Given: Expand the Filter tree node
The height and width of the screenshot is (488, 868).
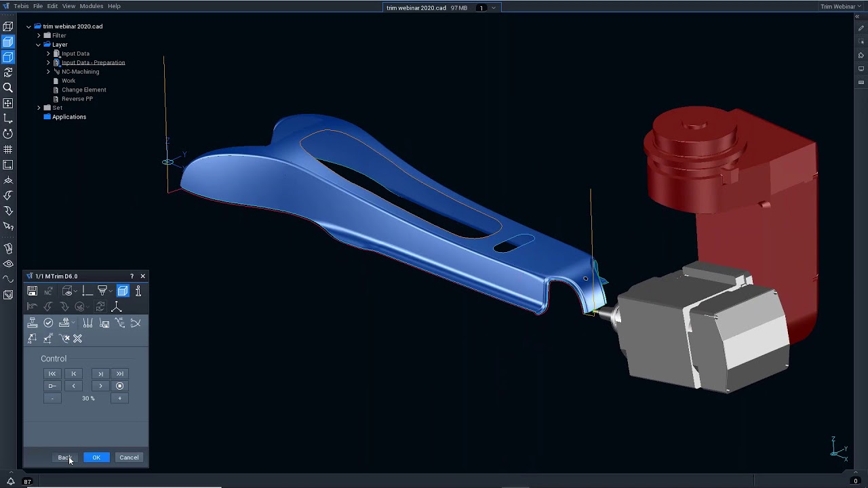Looking at the screenshot, I should tap(39, 35).
